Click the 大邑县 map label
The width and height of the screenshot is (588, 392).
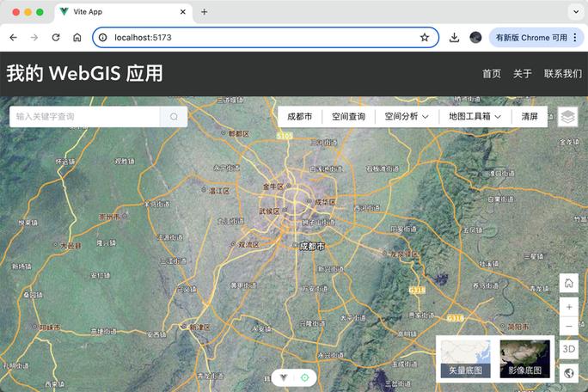click(70, 246)
